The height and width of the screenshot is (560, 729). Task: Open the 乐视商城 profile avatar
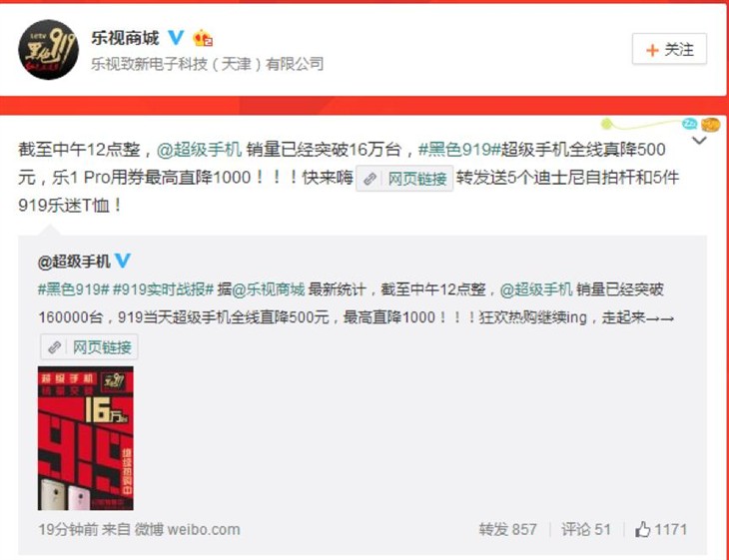pyautogui.click(x=48, y=50)
